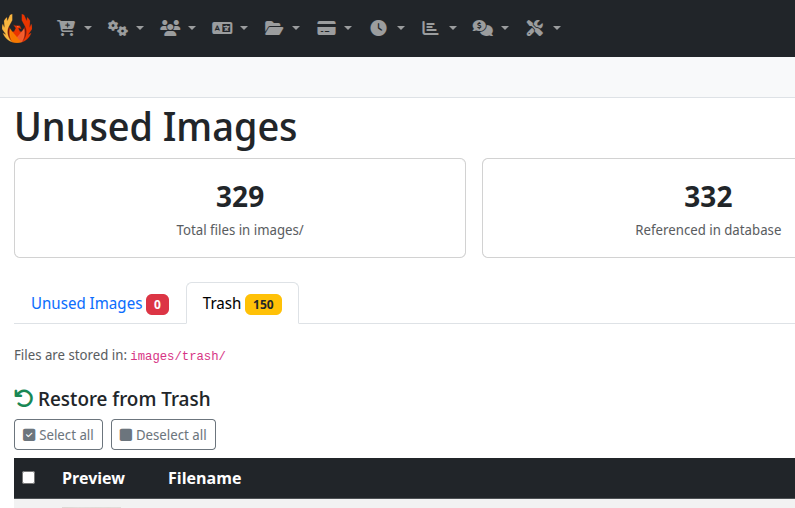The image size is (795, 508).
Task: Click the Preview column header
Action: (93, 478)
